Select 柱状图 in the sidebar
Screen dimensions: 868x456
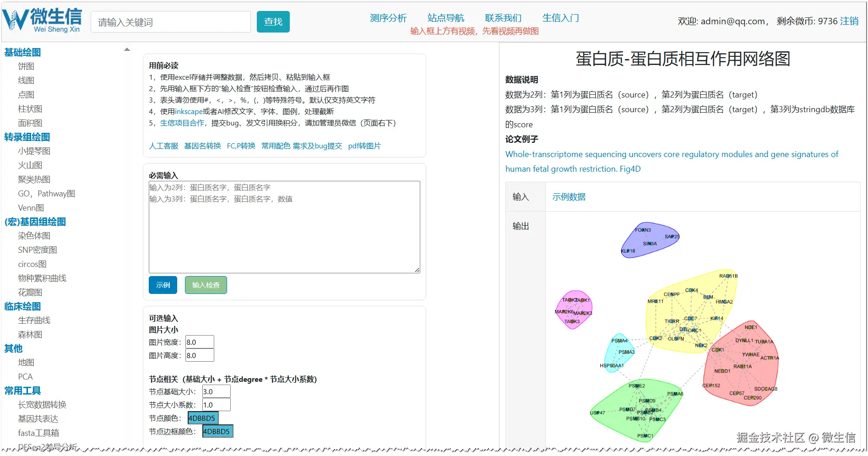pyautogui.click(x=30, y=109)
